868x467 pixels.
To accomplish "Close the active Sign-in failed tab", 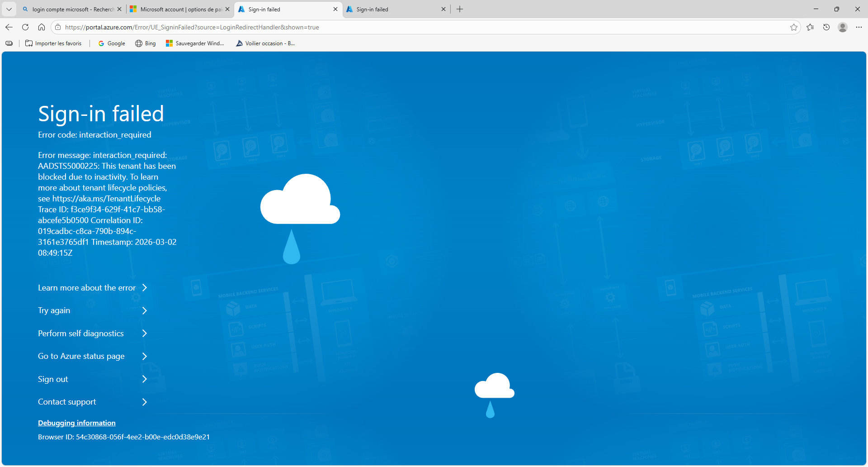I will [335, 9].
